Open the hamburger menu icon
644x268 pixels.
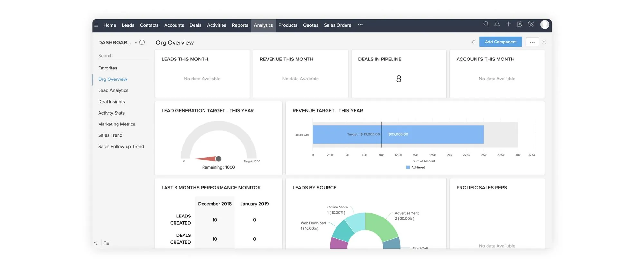coord(96,25)
